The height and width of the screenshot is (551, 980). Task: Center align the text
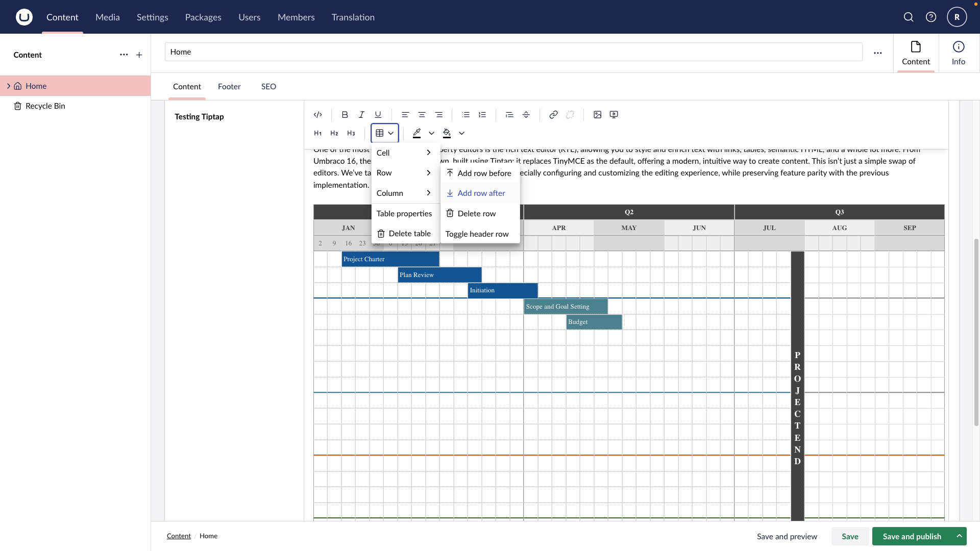tap(422, 115)
